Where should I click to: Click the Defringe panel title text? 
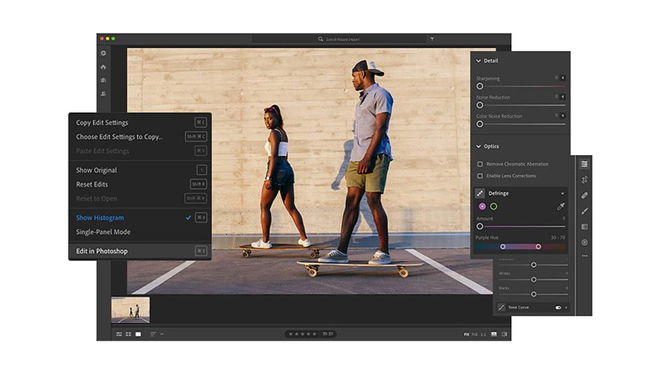coord(498,193)
